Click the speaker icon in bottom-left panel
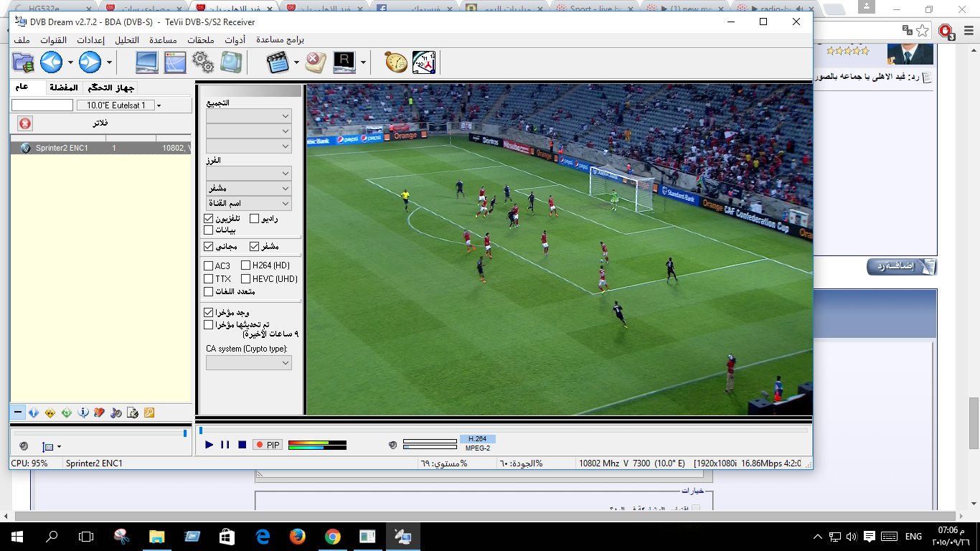Screen dimensions: 980x551 pos(24,446)
